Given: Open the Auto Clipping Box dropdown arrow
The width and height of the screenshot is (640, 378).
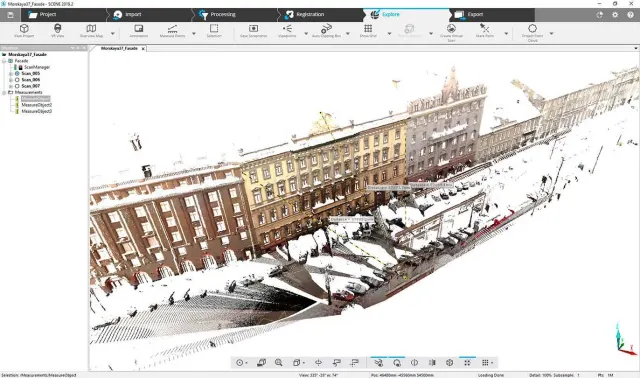Looking at the screenshot, I should click(348, 33).
